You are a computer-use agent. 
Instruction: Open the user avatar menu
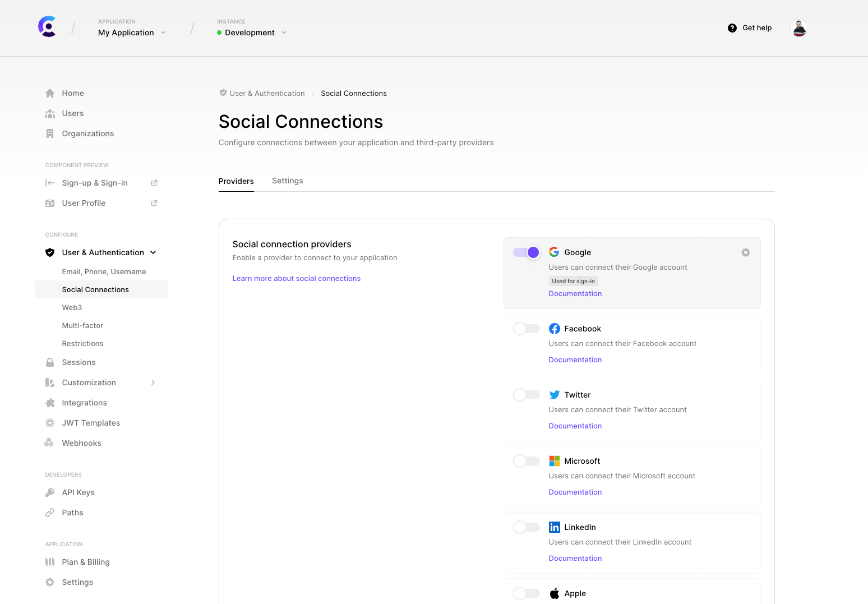799,28
